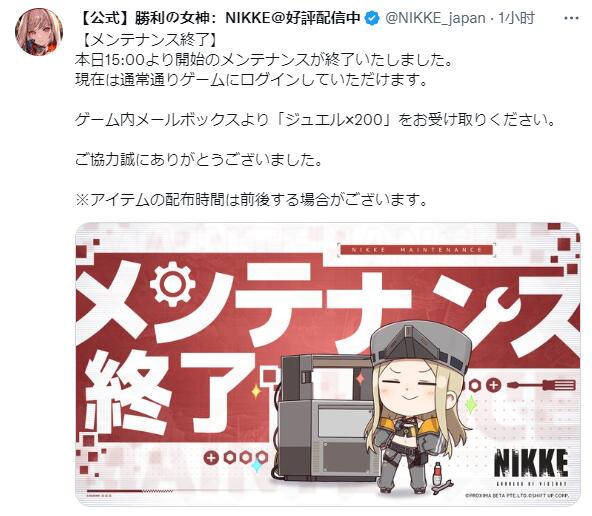Click the NIKKE MAINTENANCE label in the banner
The image size is (592, 516).
(416, 250)
